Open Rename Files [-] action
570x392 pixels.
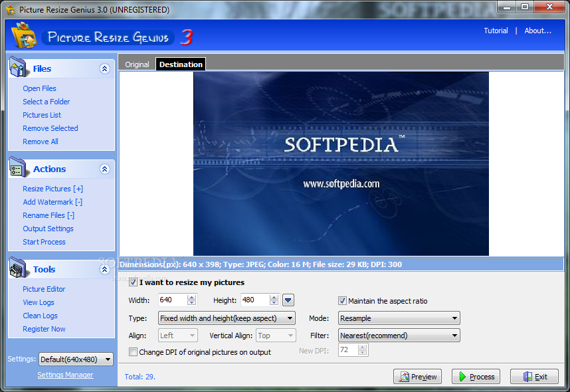(x=48, y=215)
